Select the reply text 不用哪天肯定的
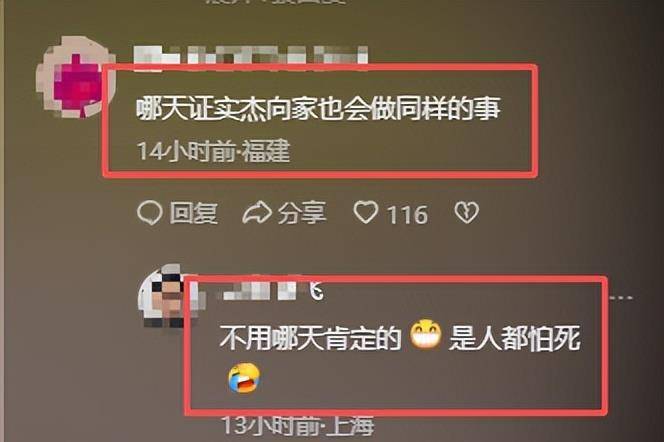 pyautogui.click(x=310, y=338)
